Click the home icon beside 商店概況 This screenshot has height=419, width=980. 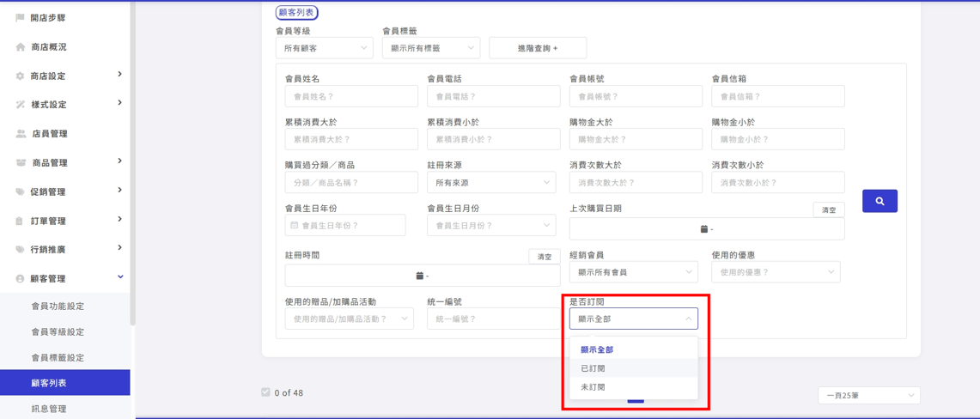click(x=20, y=47)
